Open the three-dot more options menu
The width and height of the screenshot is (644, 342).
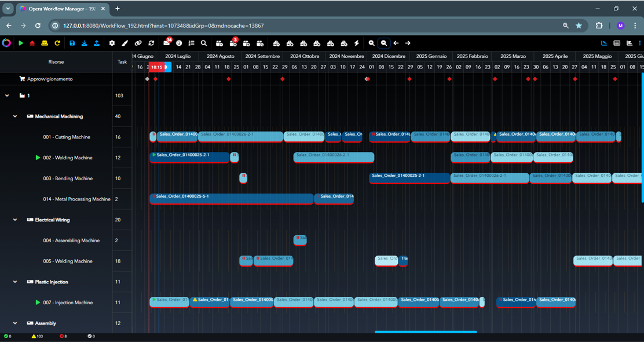[640, 43]
